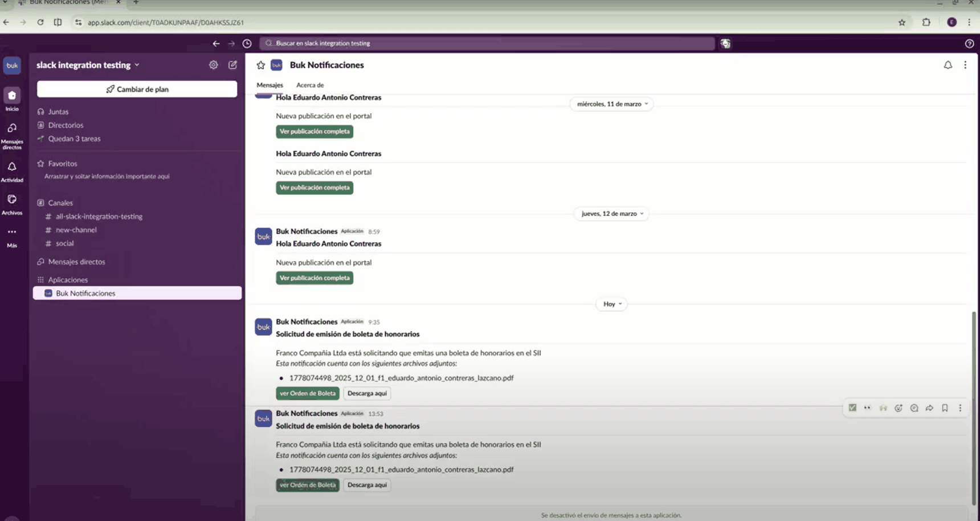
Task: Click the 13:53 message timestamp
Action: coord(375,414)
